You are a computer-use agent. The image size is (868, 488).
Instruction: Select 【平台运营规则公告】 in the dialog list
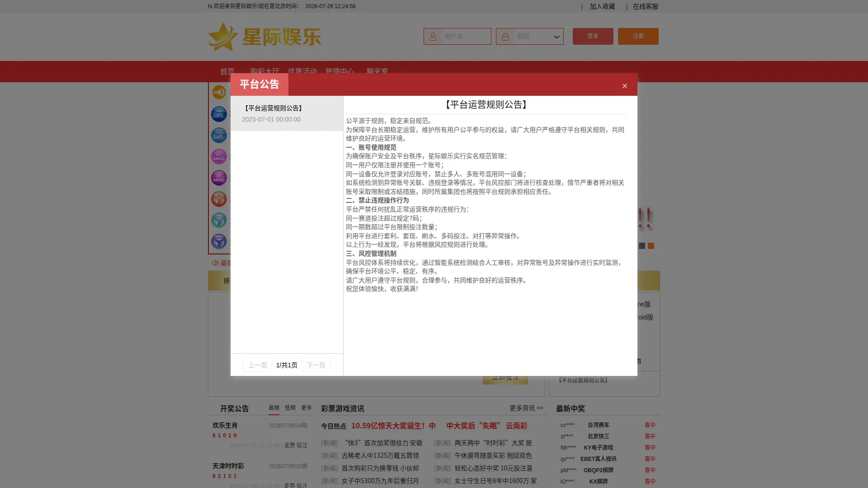[x=287, y=113]
